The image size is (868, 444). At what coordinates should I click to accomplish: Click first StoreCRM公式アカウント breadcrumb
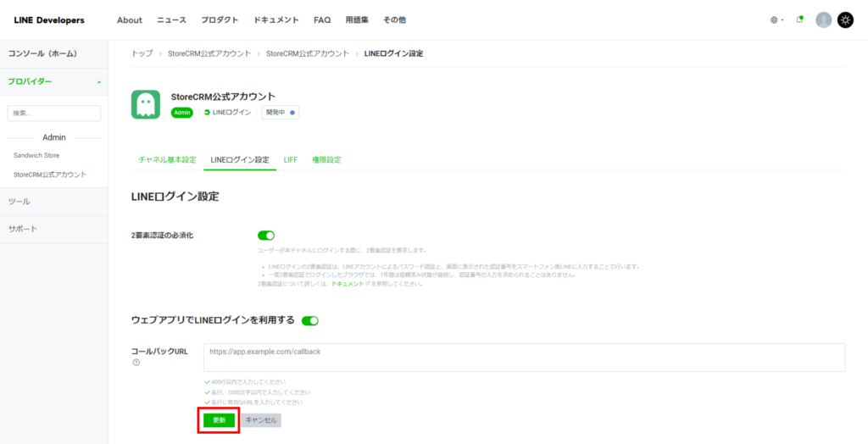(x=209, y=53)
